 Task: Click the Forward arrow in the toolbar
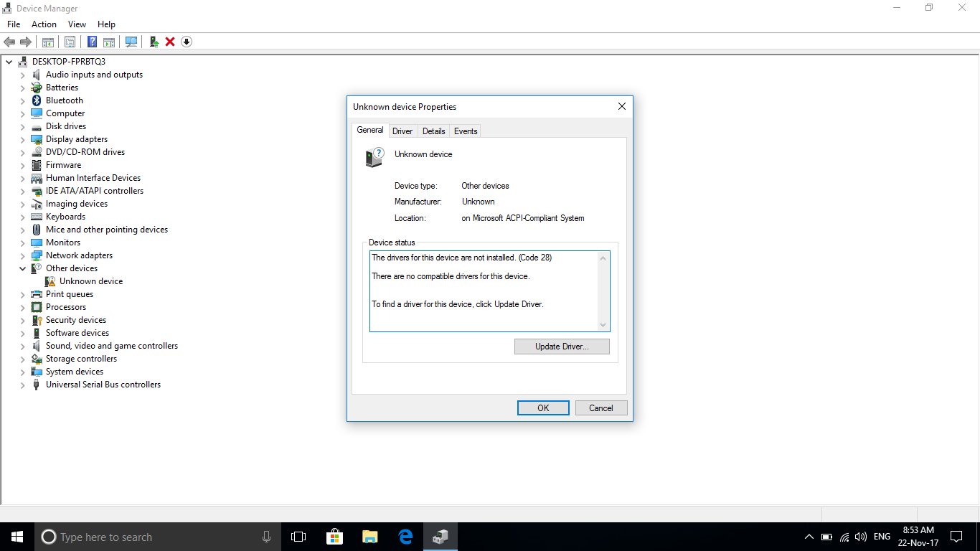(x=26, y=42)
